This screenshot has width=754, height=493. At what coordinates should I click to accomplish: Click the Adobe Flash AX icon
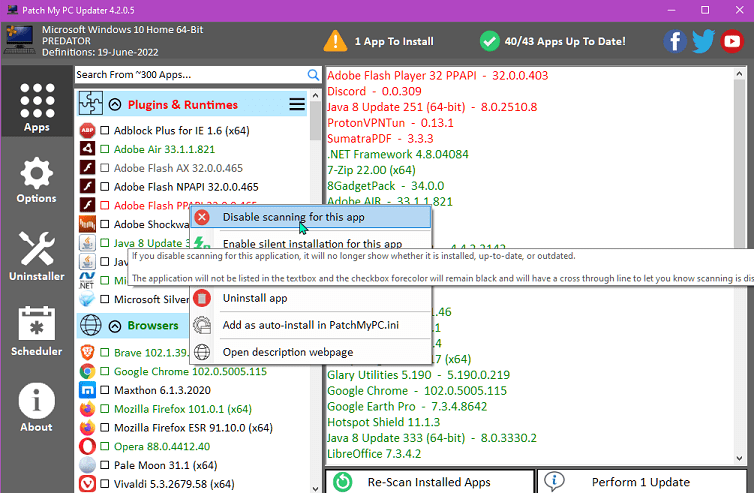87,168
